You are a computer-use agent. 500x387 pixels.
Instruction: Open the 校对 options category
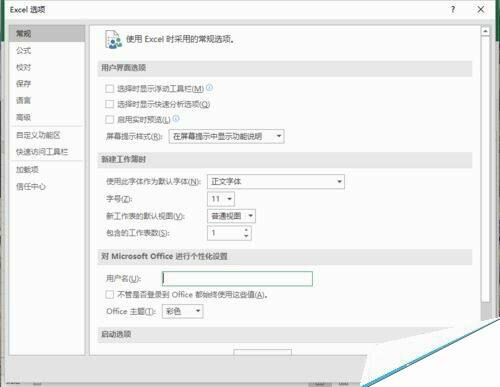47,67
